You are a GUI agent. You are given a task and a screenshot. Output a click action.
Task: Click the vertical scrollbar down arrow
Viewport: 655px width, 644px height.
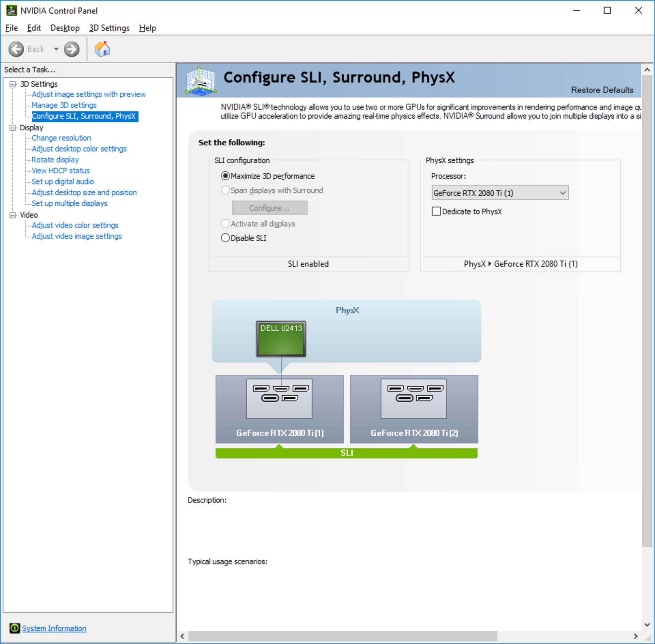click(x=647, y=625)
